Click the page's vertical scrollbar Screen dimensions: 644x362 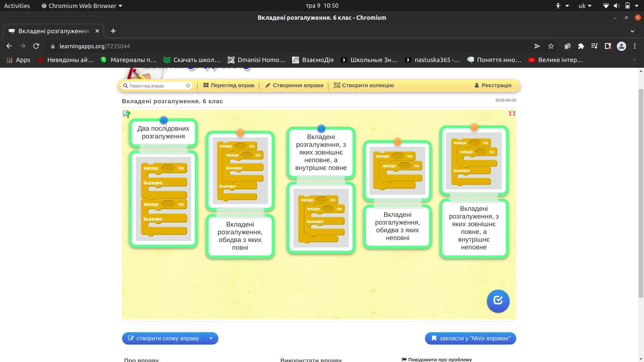tap(641, 193)
